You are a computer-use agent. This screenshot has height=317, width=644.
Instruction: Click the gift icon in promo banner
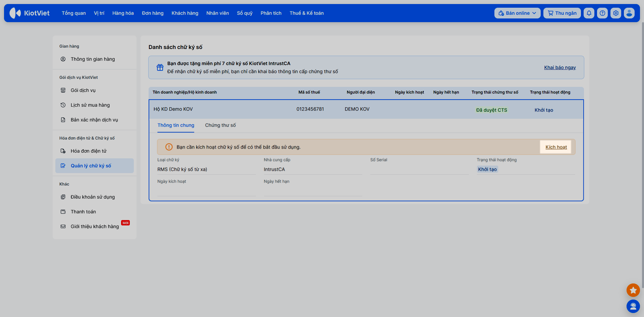click(160, 67)
